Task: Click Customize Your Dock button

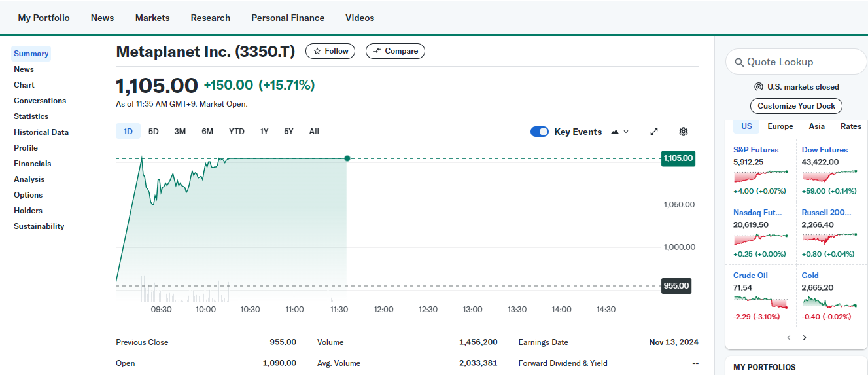Action: pyautogui.click(x=796, y=106)
